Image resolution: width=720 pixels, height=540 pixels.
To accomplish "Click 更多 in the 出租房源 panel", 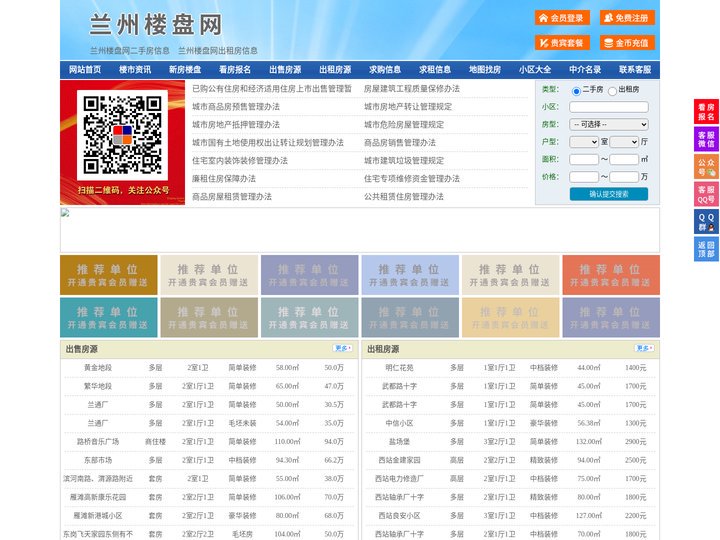I will pyautogui.click(x=644, y=349).
